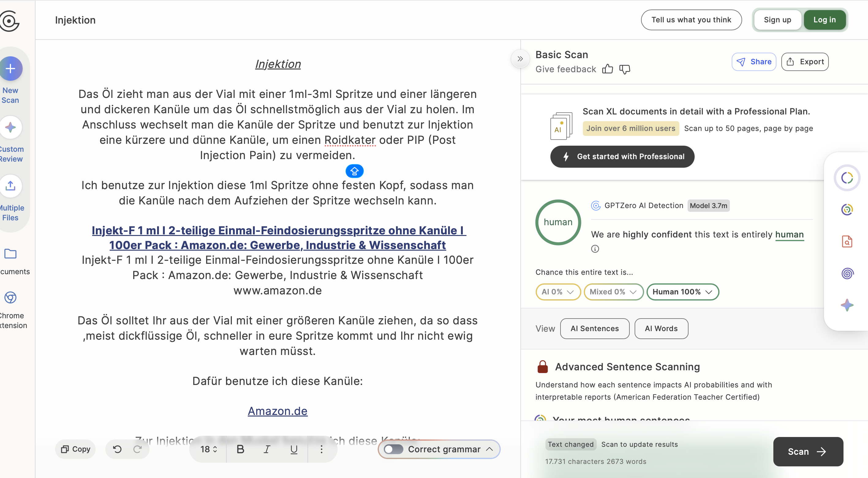
Task: Click the info icon below confidence text
Action: click(595, 249)
